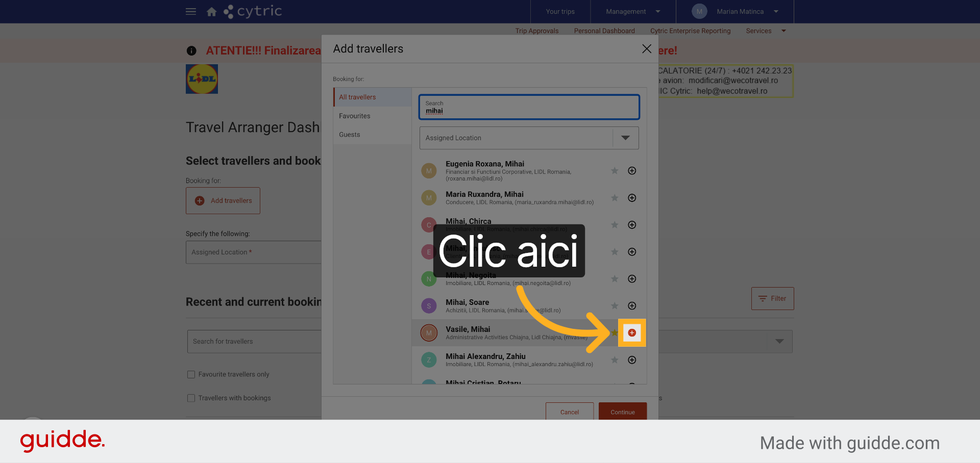
Task: Tick Favourite travellers only checkbox
Action: (x=191, y=374)
